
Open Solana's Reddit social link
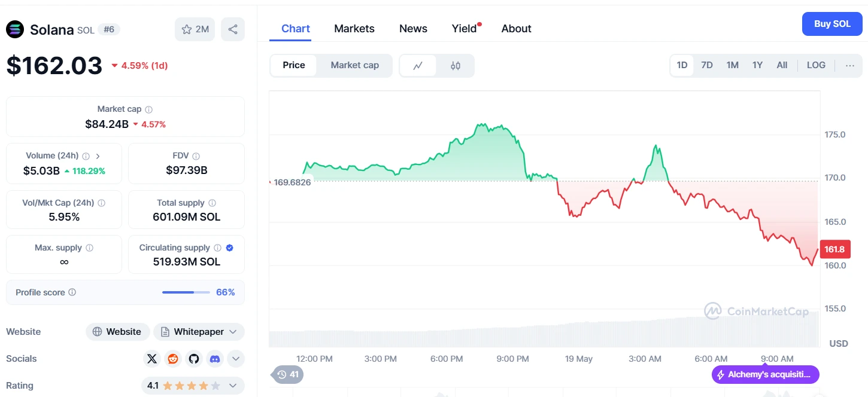coord(173,359)
